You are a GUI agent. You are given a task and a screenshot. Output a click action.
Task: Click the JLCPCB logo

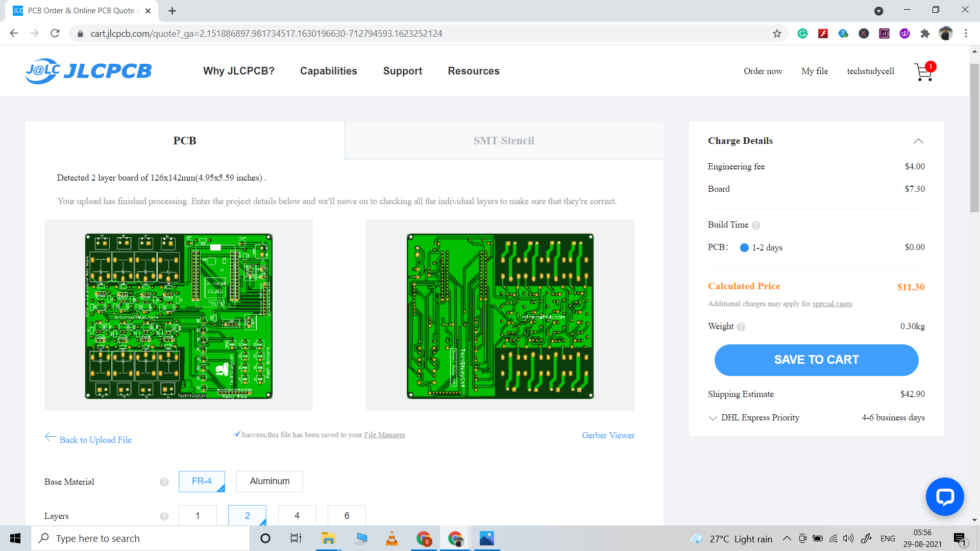coord(88,71)
